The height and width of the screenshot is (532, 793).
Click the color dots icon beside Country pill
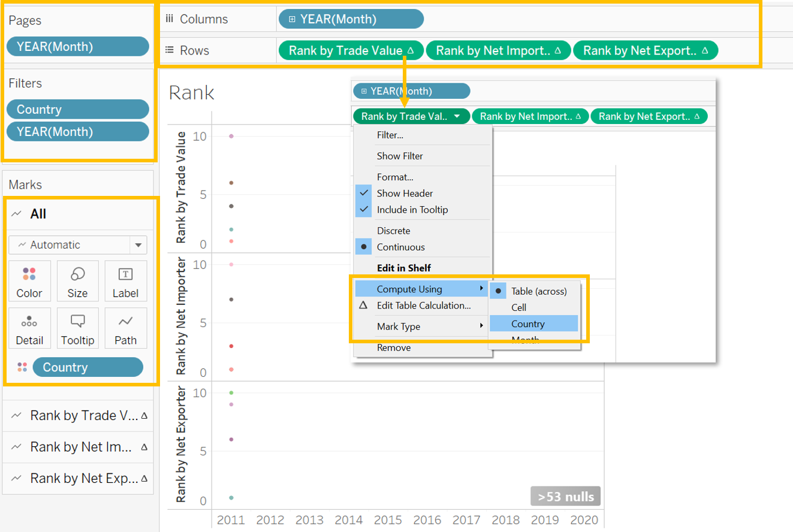pyautogui.click(x=22, y=367)
